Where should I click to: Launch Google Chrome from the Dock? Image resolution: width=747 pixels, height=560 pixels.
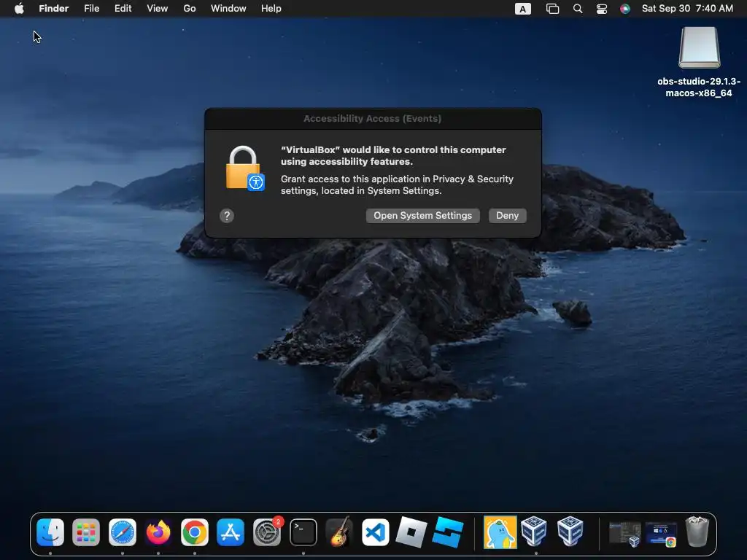point(194,532)
